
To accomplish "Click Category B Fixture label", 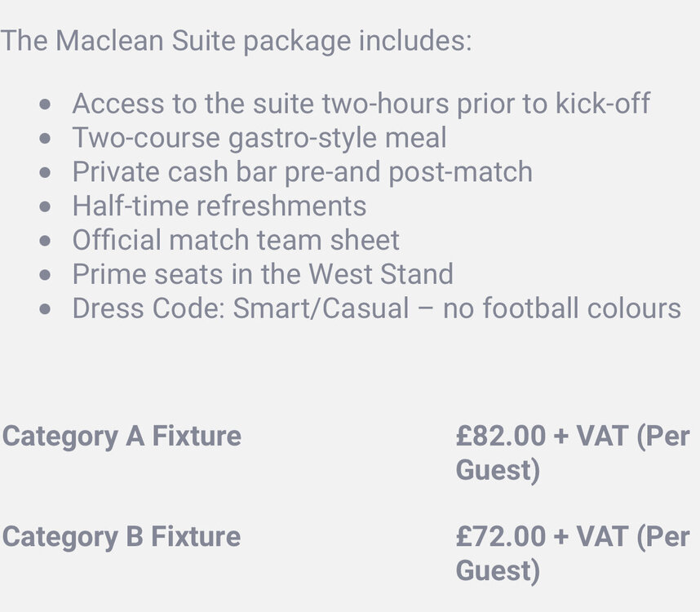I will point(122,537).
